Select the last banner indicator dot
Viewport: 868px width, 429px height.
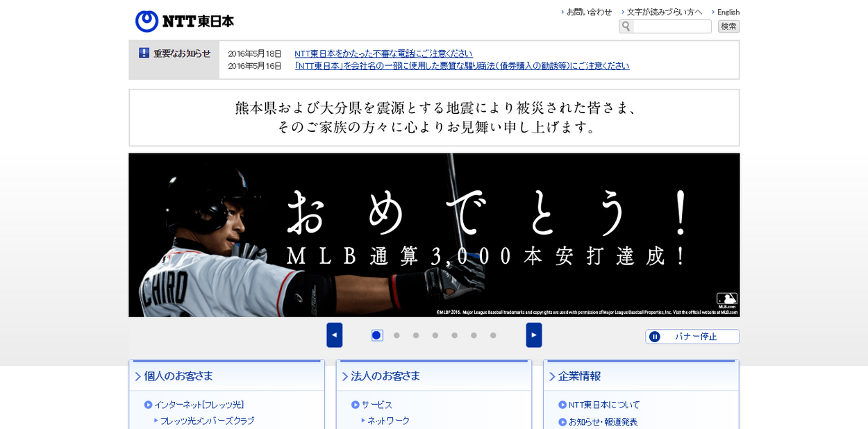coord(493,335)
